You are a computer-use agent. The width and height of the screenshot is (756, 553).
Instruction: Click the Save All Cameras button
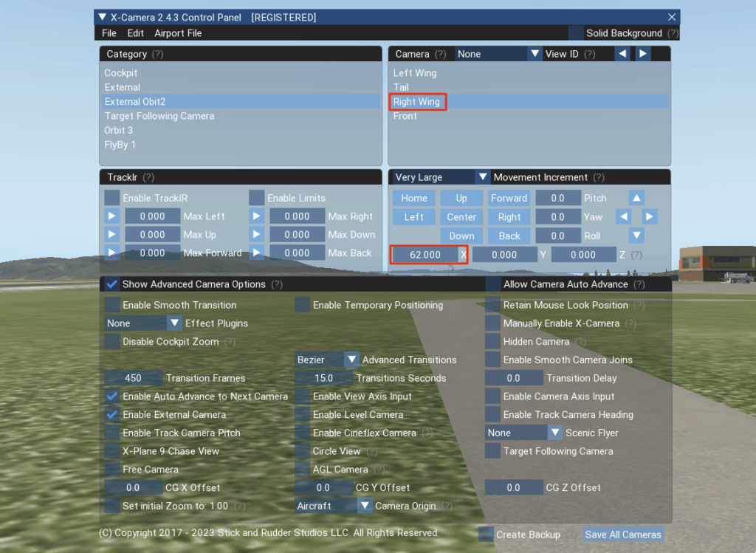622,535
